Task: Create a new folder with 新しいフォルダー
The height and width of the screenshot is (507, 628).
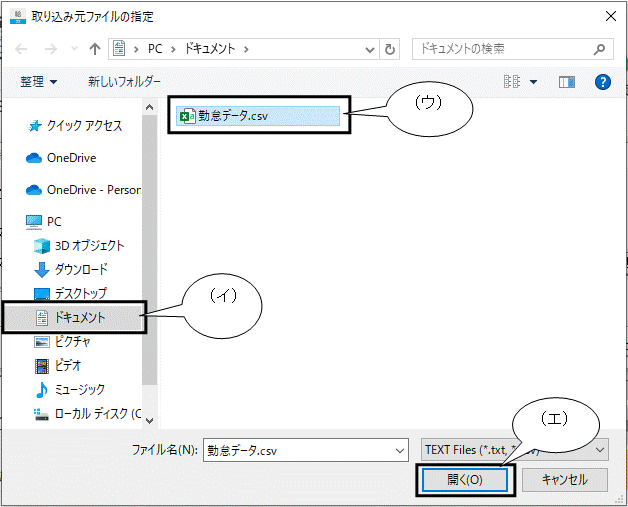Action: [x=124, y=82]
